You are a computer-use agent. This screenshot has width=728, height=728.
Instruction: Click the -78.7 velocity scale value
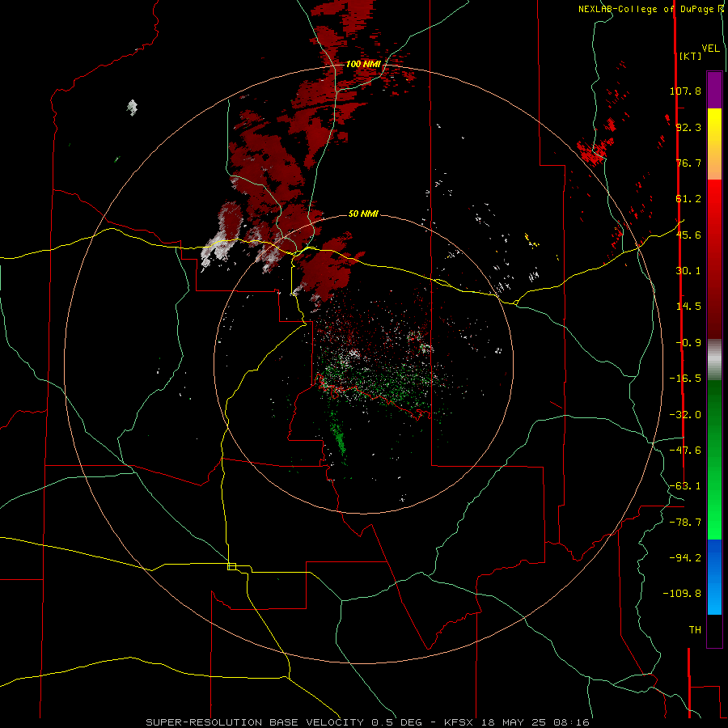click(685, 523)
